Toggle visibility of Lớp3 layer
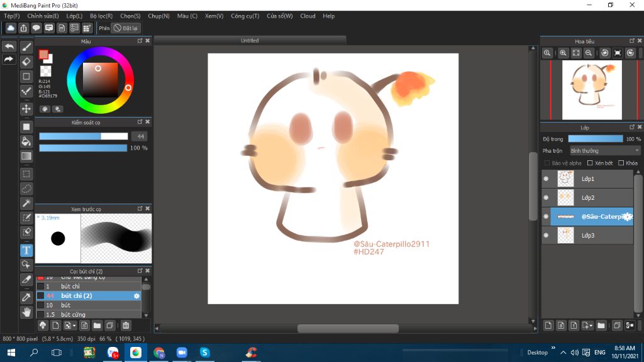 click(546, 236)
